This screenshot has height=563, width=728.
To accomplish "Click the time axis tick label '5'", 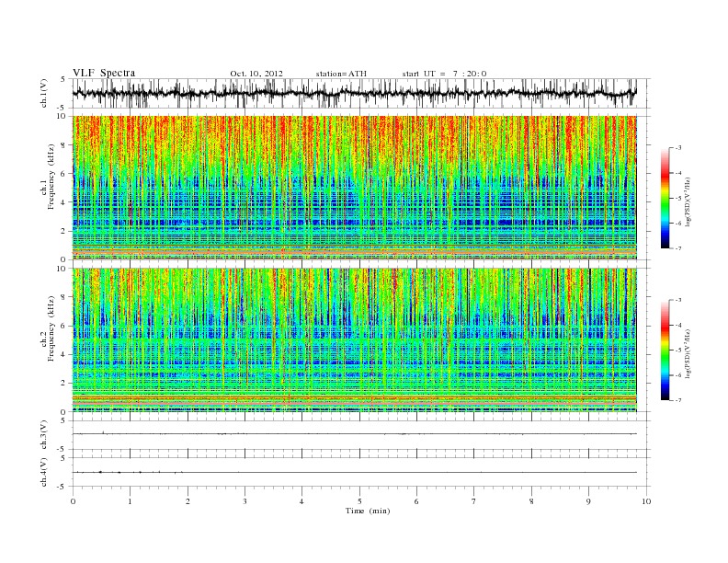I will tap(359, 501).
